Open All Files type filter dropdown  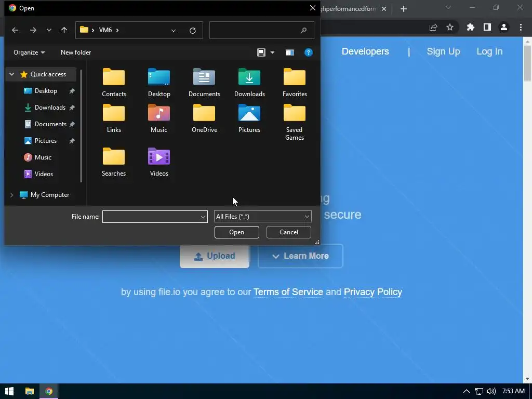[262, 217]
